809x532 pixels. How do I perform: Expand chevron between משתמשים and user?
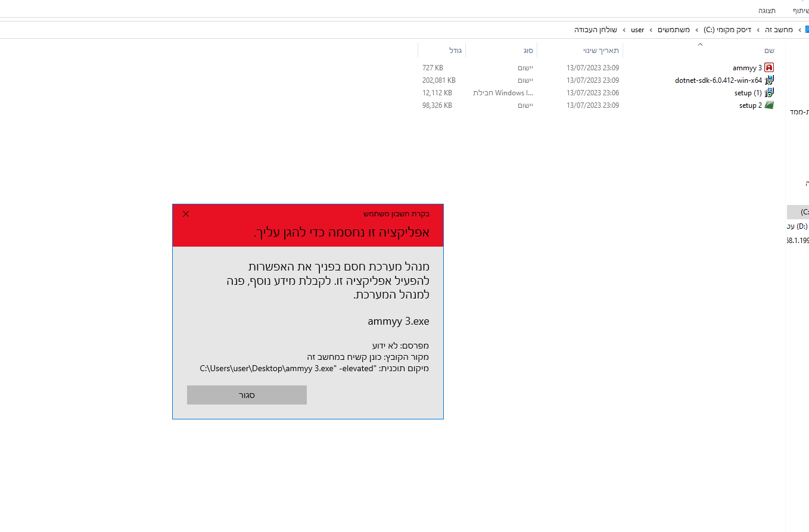click(x=651, y=30)
